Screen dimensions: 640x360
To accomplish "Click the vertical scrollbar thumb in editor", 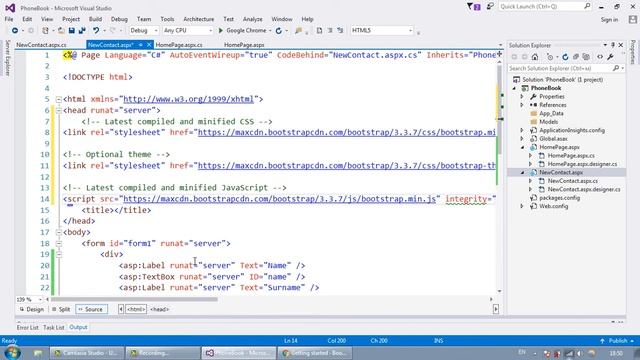I will (500, 109).
